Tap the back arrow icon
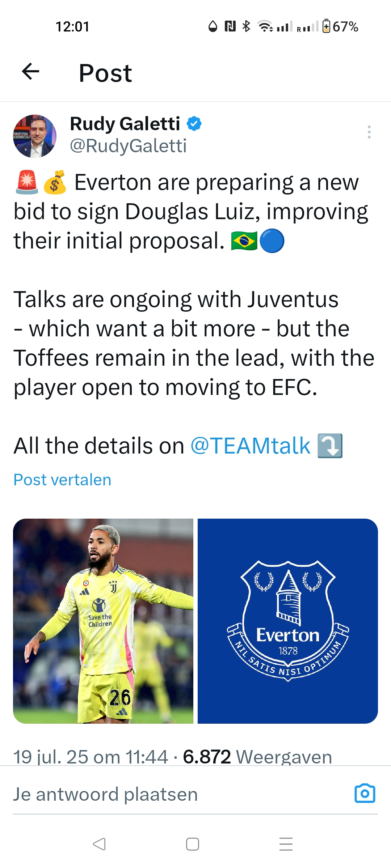This screenshot has width=391, height=868. (x=31, y=72)
